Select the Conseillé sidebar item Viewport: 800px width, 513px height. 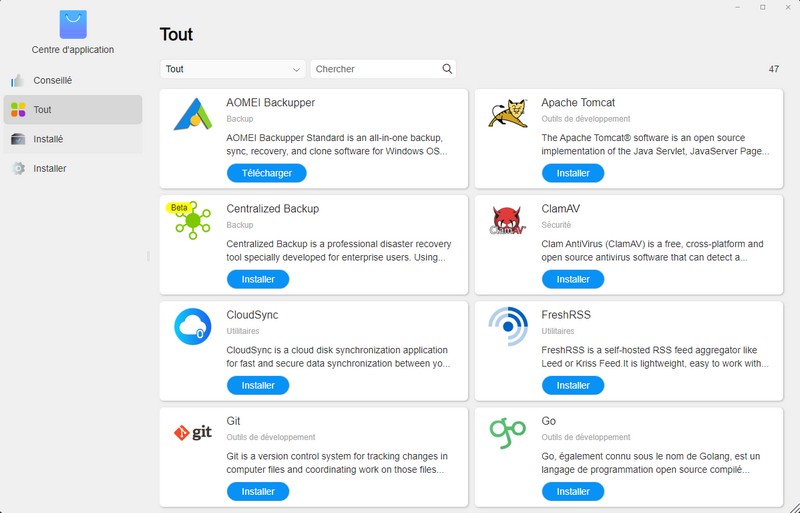(x=72, y=80)
